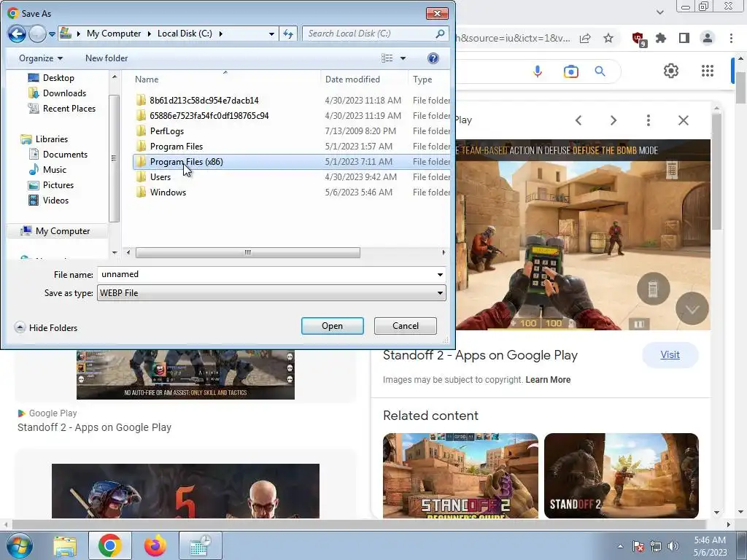Open Google quick settings gear

point(671,71)
